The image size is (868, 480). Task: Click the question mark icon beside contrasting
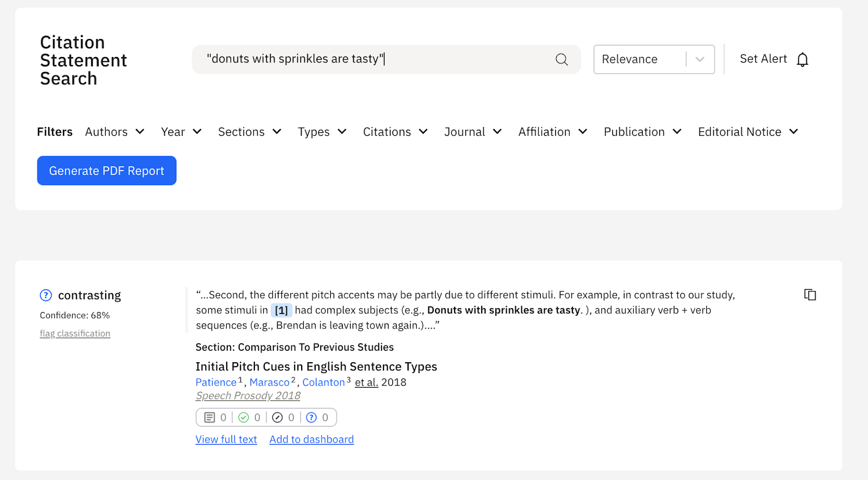click(x=46, y=295)
